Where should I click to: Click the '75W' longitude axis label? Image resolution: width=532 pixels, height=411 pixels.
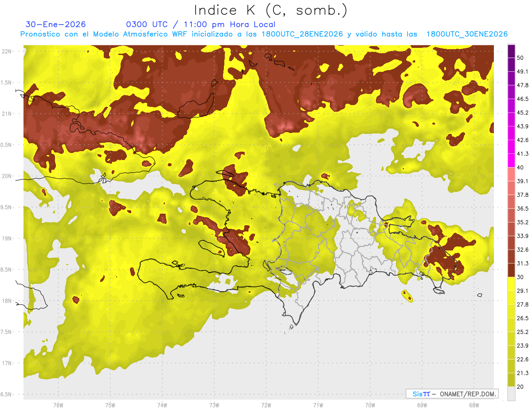[110, 405]
